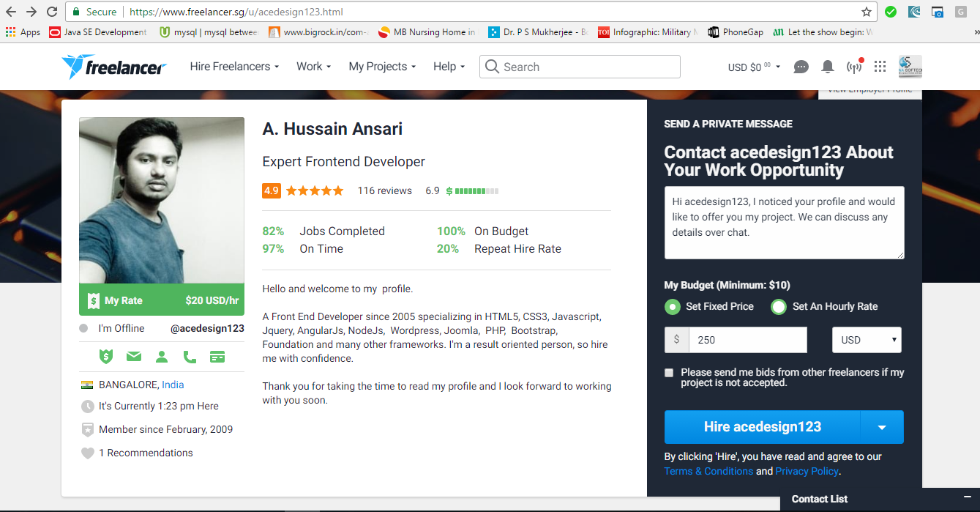Click the deposit made card icon

click(x=217, y=357)
